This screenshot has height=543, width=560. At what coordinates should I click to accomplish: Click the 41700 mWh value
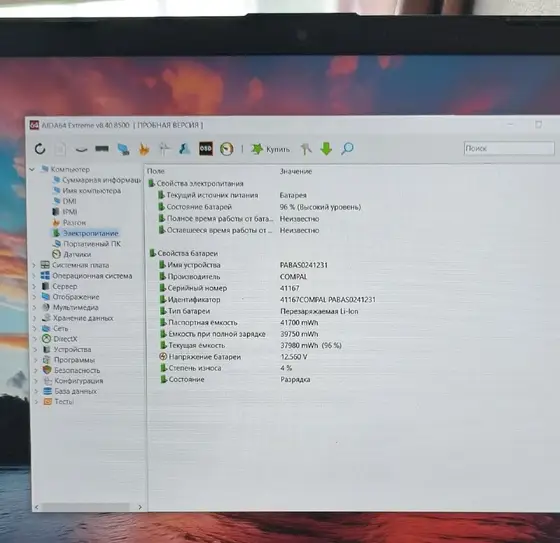click(299, 323)
